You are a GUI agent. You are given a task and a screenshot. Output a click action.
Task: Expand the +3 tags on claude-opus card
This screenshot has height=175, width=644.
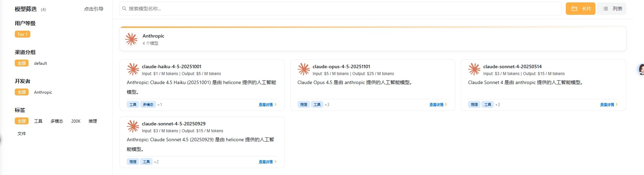(x=327, y=105)
